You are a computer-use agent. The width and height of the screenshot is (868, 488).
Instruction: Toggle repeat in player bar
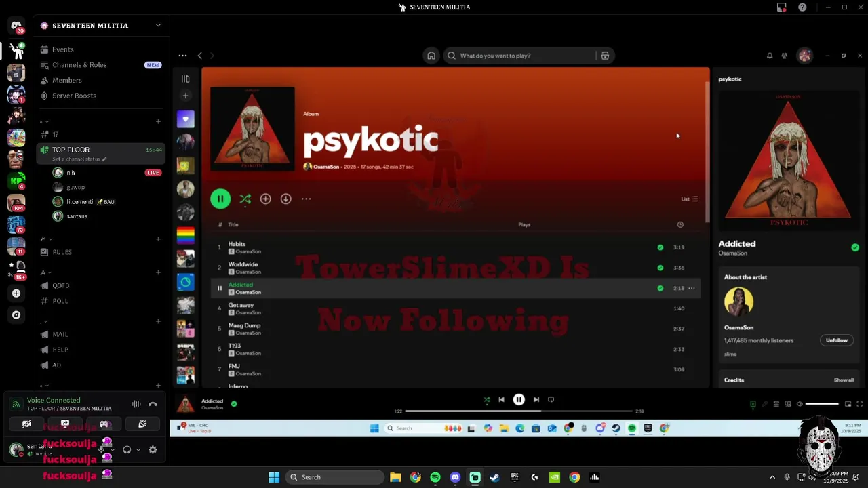point(551,400)
